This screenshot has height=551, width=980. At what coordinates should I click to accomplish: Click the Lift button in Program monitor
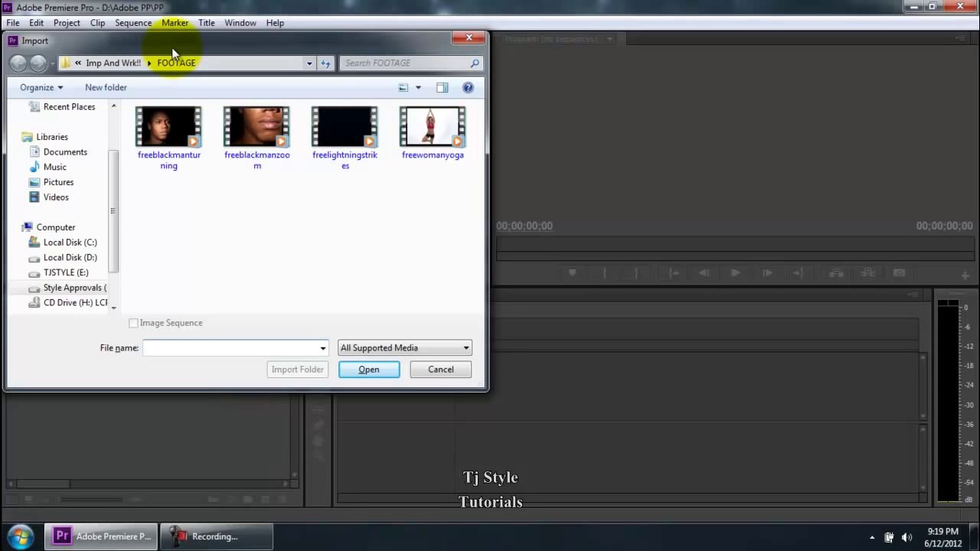click(x=836, y=273)
